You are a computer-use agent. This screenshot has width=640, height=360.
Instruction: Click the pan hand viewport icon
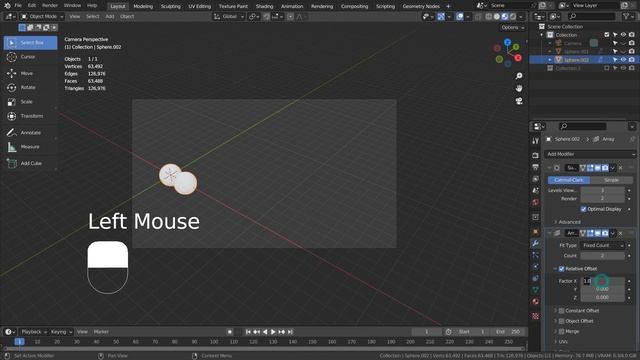point(519,88)
